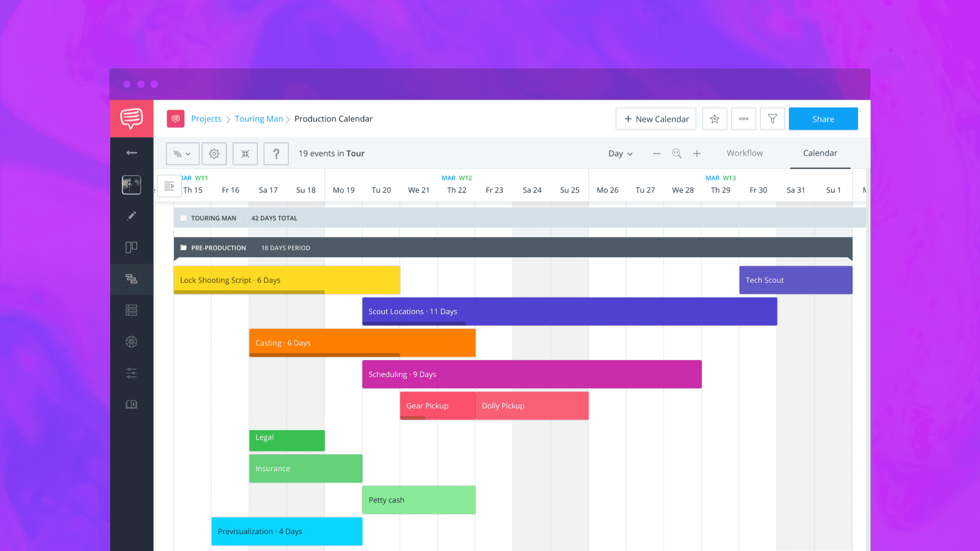Select the pencil edit sidebar icon
Screen dimensions: 980x551
click(x=132, y=216)
